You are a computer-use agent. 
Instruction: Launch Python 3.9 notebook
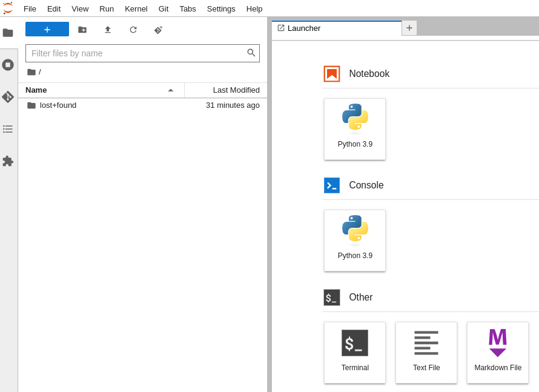click(x=355, y=129)
